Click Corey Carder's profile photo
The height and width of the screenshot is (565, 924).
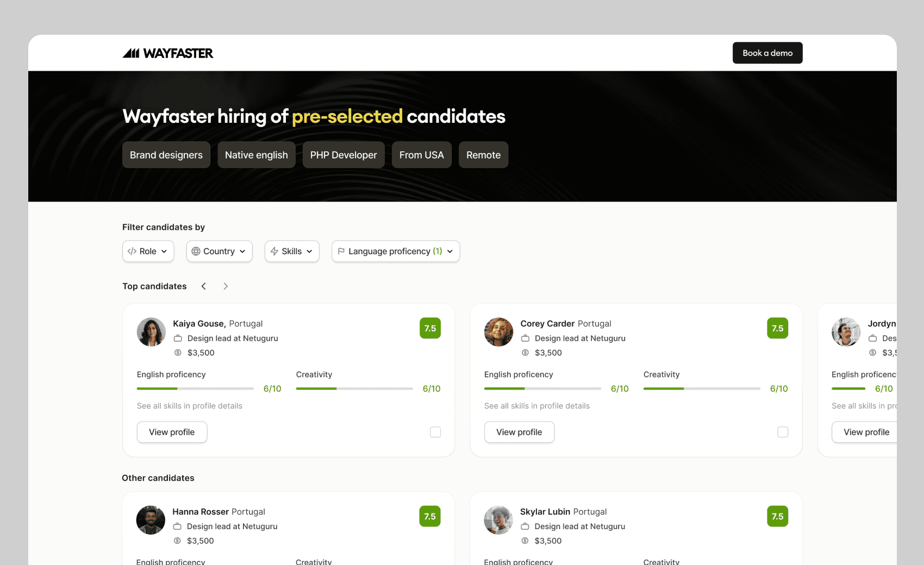(x=498, y=332)
